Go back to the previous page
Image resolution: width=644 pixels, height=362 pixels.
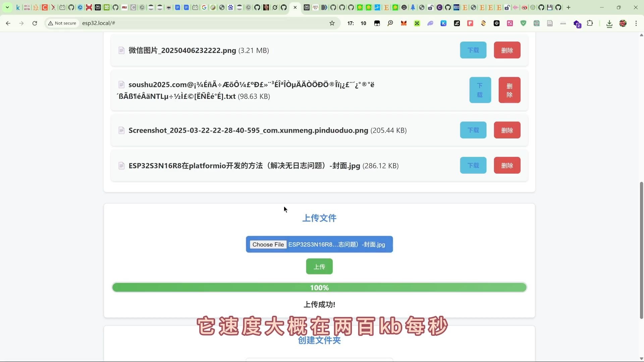coord(8,23)
